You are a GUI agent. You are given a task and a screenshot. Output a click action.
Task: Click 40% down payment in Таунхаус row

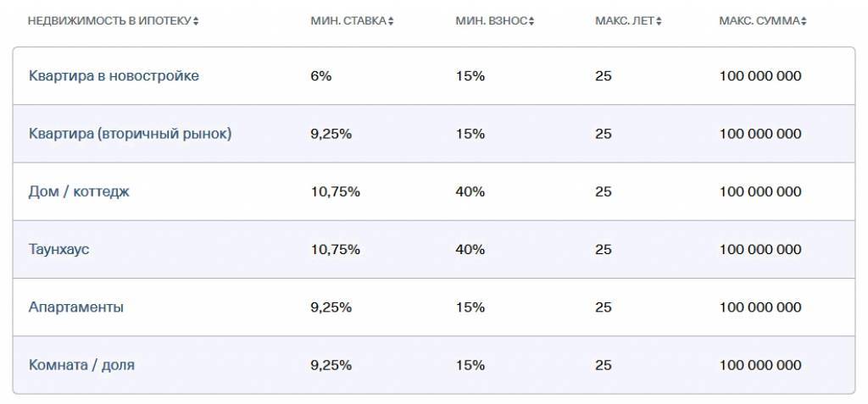pos(470,250)
